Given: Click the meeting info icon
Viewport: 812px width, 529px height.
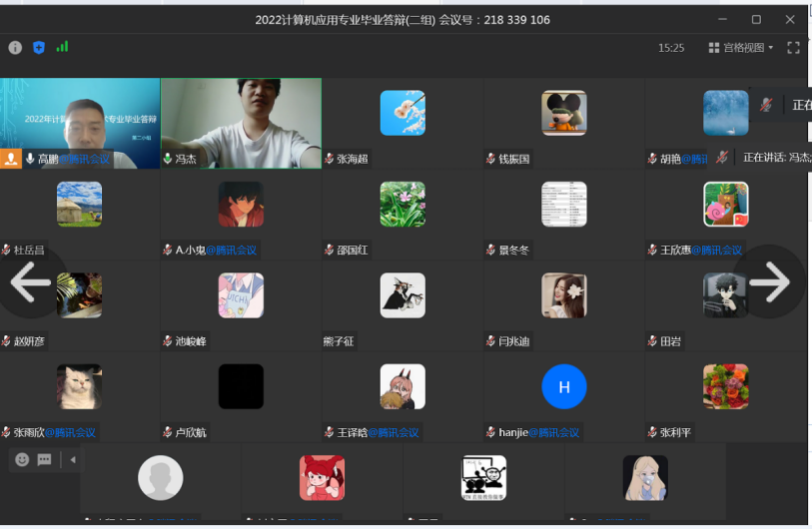Looking at the screenshot, I should click(x=15, y=47).
